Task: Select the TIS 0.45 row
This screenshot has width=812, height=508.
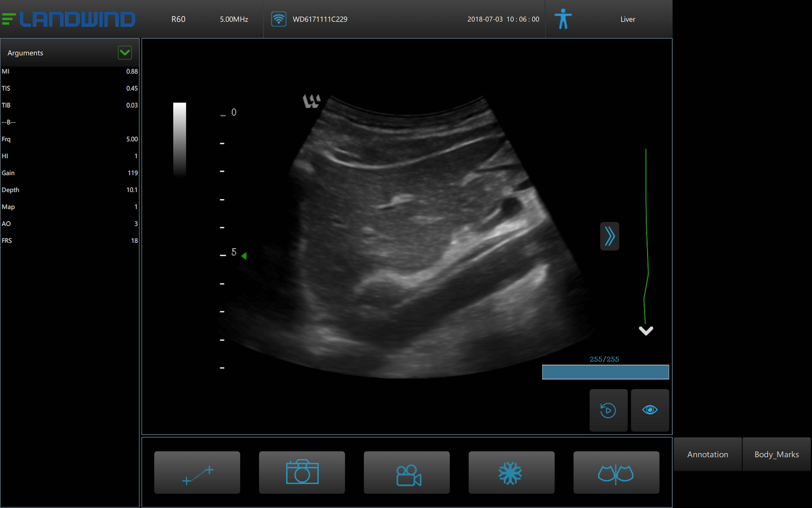Action: [x=70, y=88]
